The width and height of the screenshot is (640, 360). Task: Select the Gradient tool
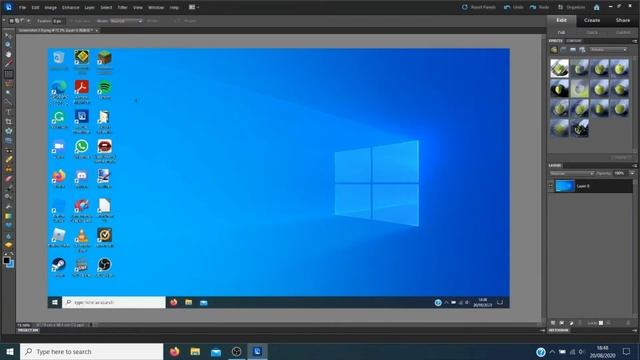point(8,216)
